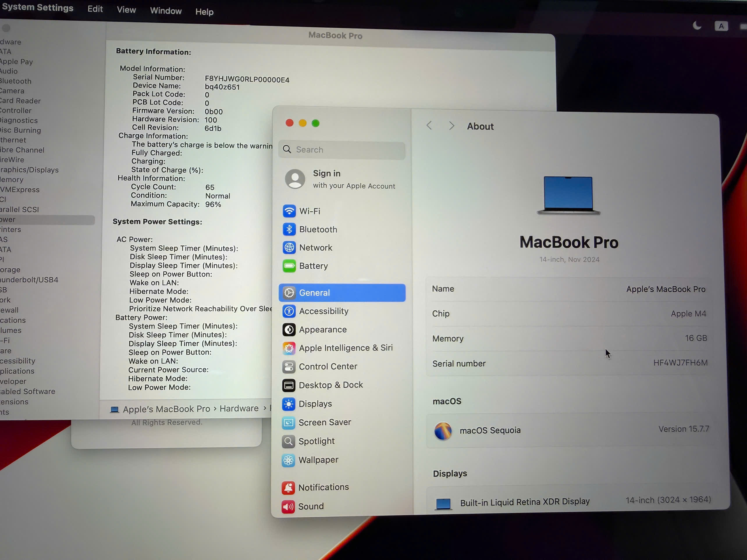Image resolution: width=747 pixels, height=560 pixels.
Task: Open the System Settings app menu
Action: pyautogui.click(x=38, y=8)
